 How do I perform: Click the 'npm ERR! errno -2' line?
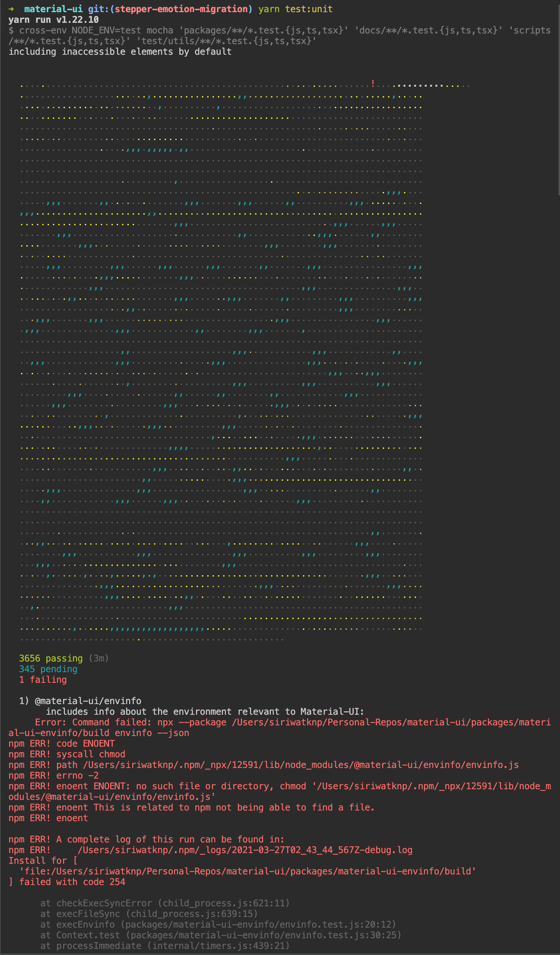[x=54, y=776]
